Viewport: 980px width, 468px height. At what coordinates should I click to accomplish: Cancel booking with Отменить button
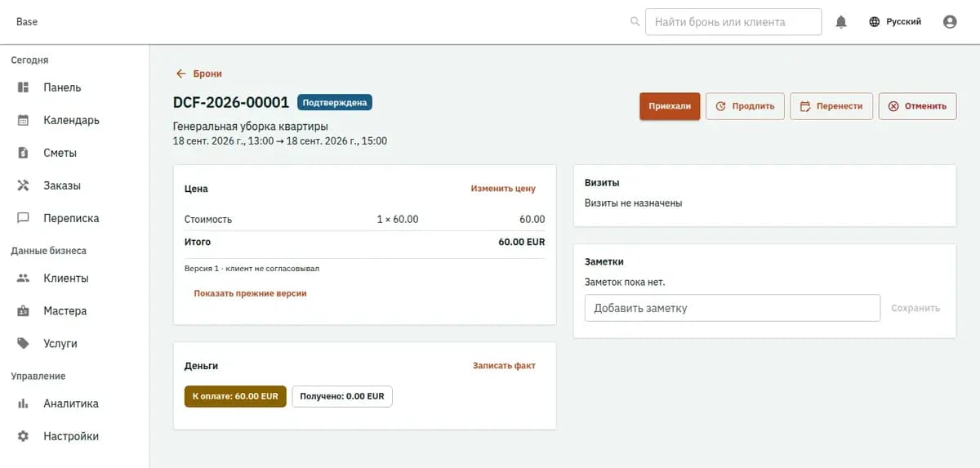coord(917,106)
